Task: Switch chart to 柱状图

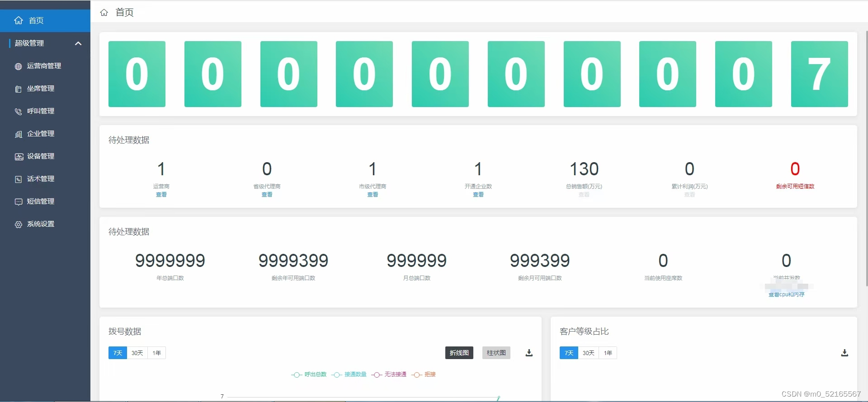Action: [496, 353]
